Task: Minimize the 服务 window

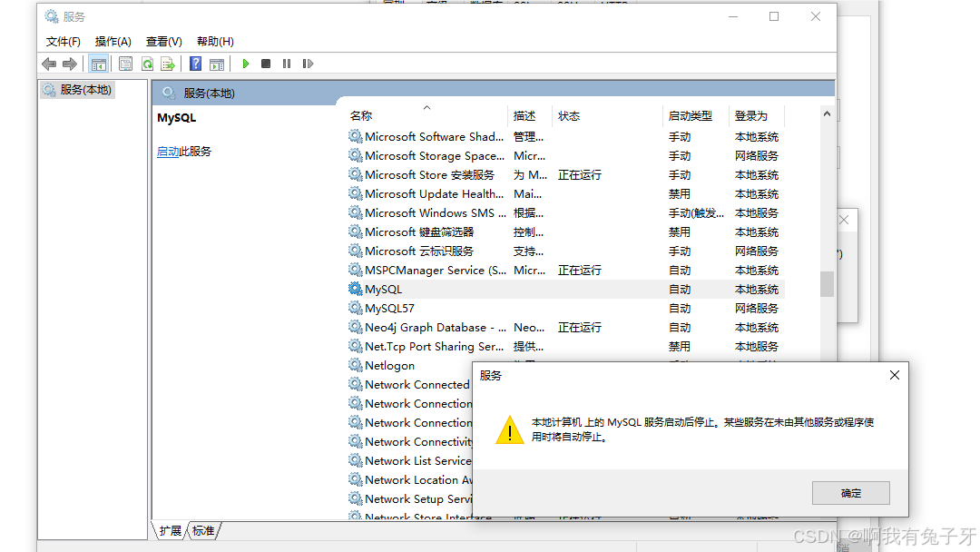Action: click(733, 16)
